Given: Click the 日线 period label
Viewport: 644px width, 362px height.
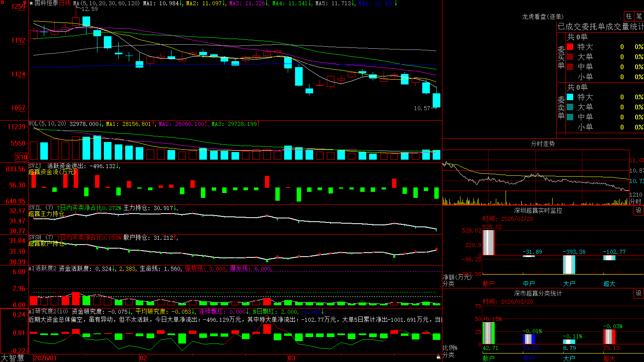Looking at the screenshot, I should coord(65,3).
